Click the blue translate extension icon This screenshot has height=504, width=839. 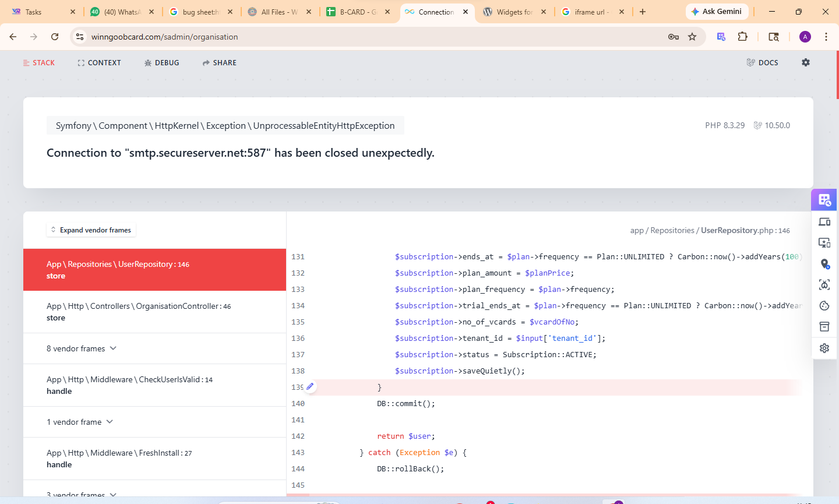(721, 37)
